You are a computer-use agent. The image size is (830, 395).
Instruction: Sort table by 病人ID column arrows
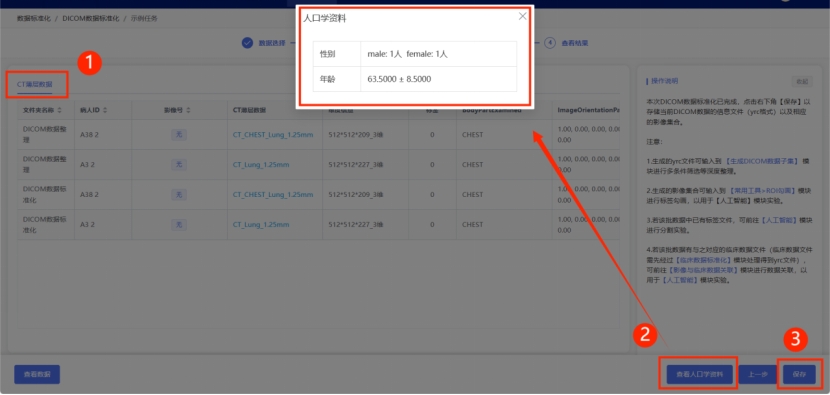point(105,110)
